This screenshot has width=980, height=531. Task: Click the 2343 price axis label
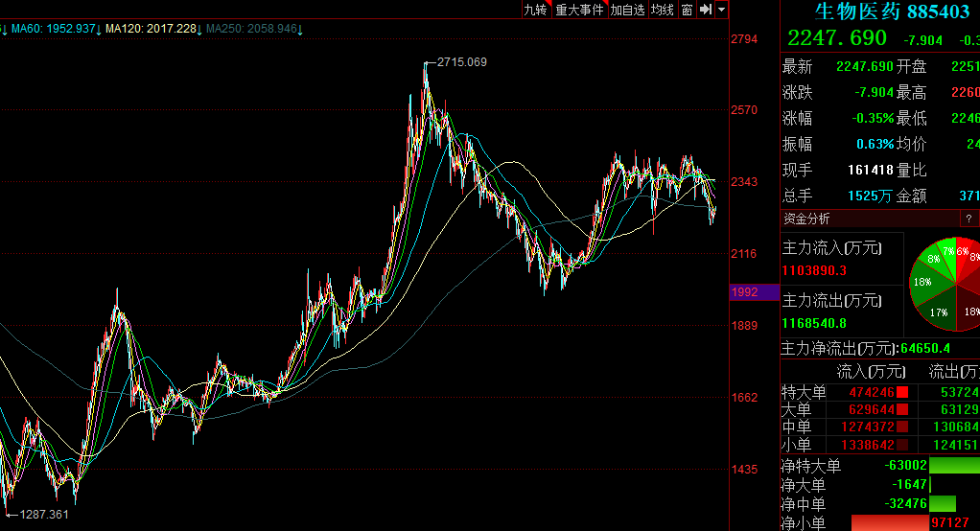coord(744,182)
